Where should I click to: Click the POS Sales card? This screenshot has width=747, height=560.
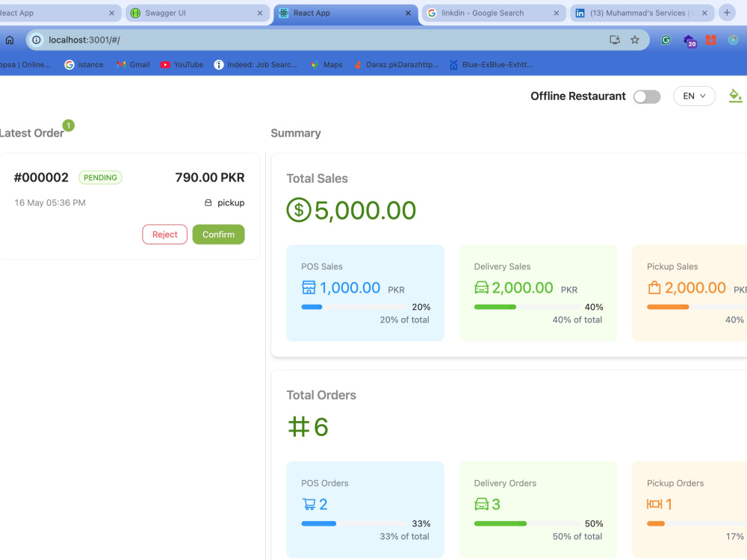365,293
